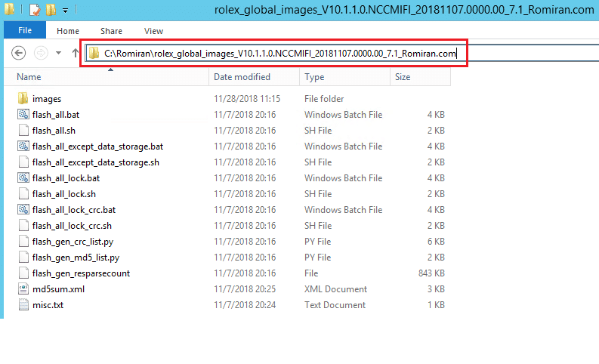Click the Back navigation arrow
Image resolution: width=599 pixels, height=364 pixels.
[x=18, y=53]
